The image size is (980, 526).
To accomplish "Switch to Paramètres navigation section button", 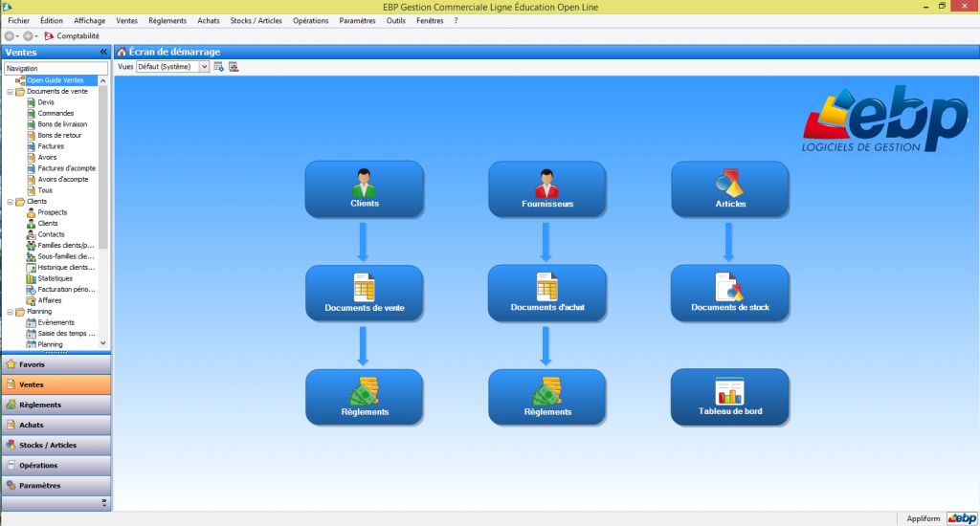I will point(56,486).
